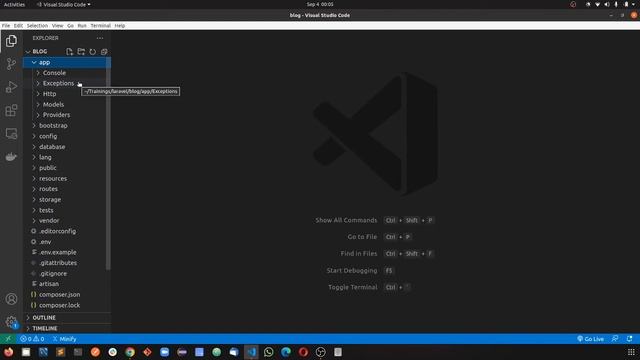Expand the Http folder
The width and height of the screenshot is (640, 360).
point(66,94)
